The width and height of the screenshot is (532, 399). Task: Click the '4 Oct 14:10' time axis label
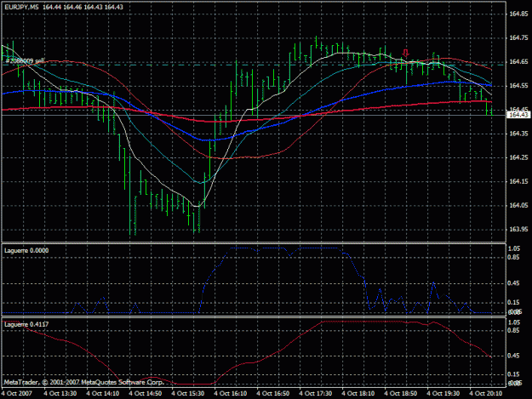click(103, 394)
